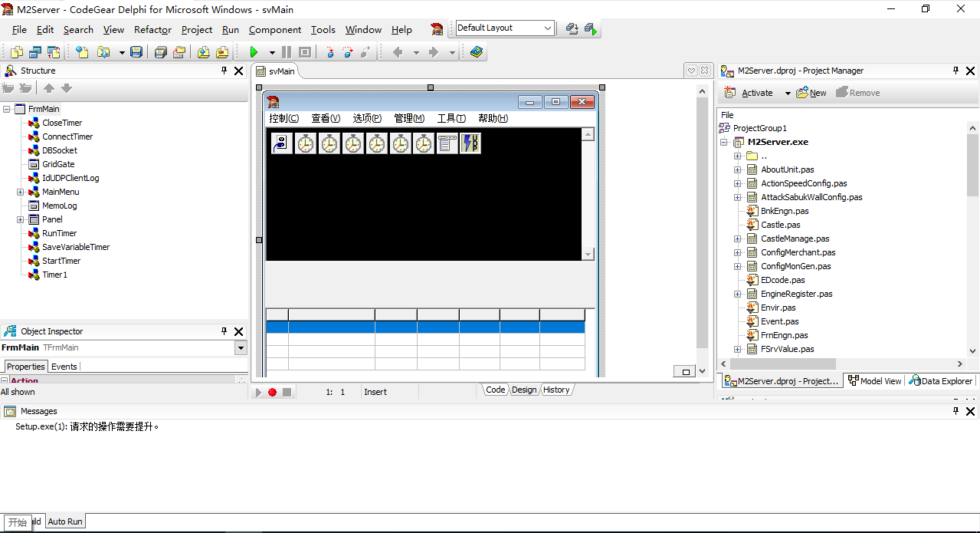
Task: Switch to the Code tab
Action: click(x=496, y=390)
